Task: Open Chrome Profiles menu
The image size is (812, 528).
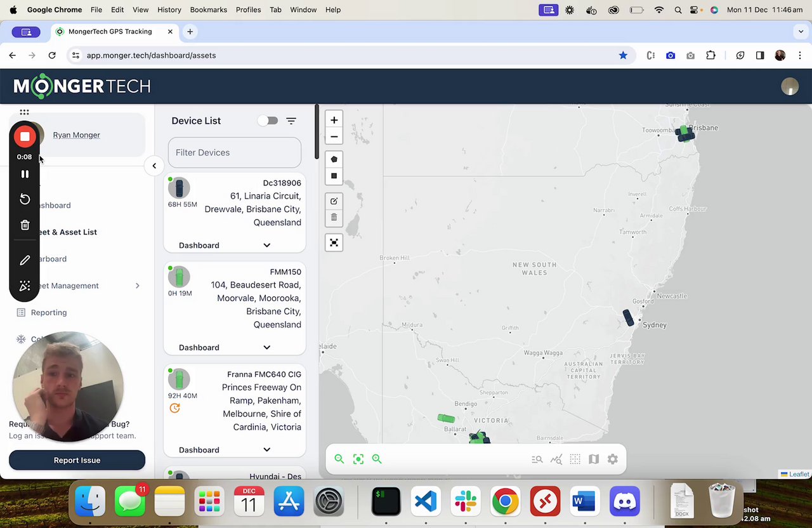Action: click(248, 10)
